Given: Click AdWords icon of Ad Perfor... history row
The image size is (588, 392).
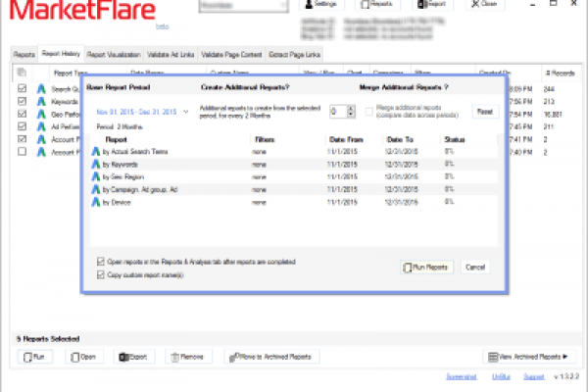Looking at the screenshot, I should [x=41, y=126].
